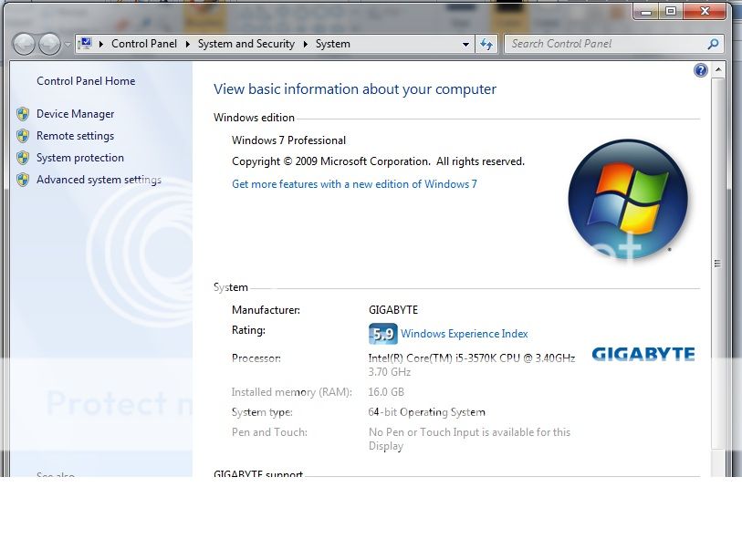This screenshot has width=742, height=560.
Task: Close the System window
Action: point(705,11)
